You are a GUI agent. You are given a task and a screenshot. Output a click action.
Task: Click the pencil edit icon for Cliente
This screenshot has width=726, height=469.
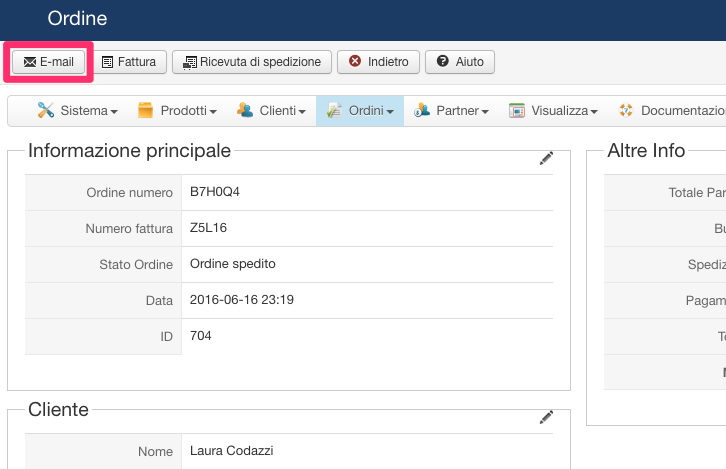(x=546, y=416)
